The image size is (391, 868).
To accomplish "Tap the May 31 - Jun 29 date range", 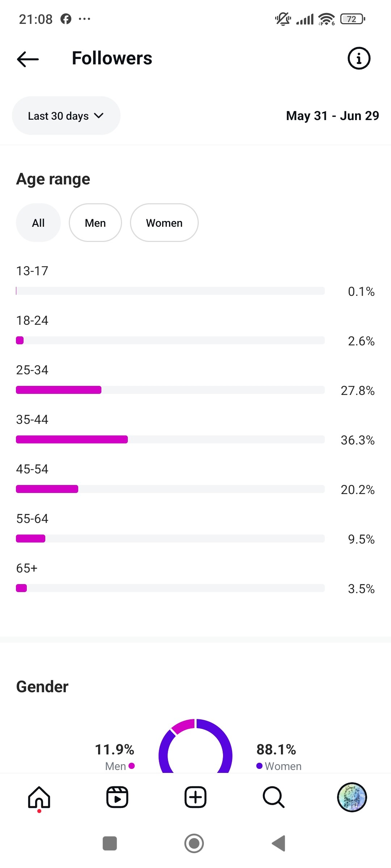I will coord(332,116).
